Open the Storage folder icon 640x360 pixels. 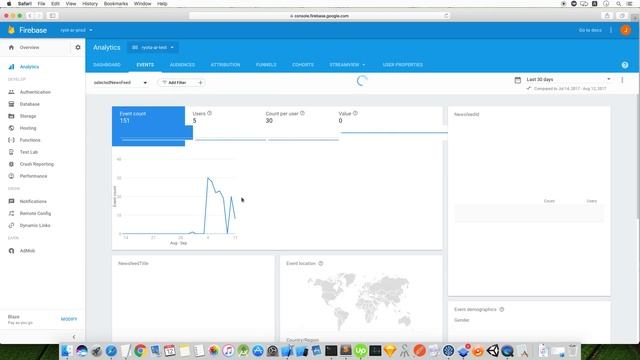coord(11,116)
